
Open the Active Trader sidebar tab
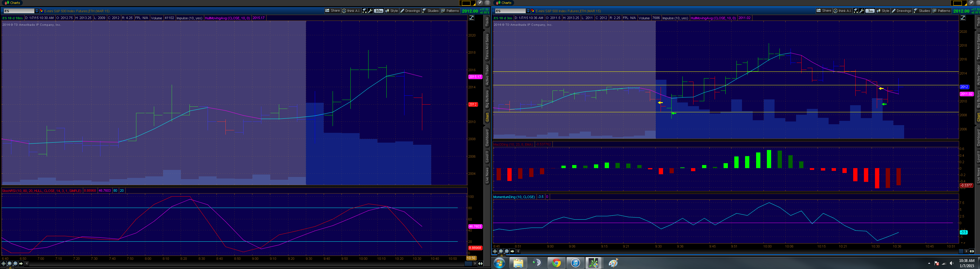(x=487, y=75)
